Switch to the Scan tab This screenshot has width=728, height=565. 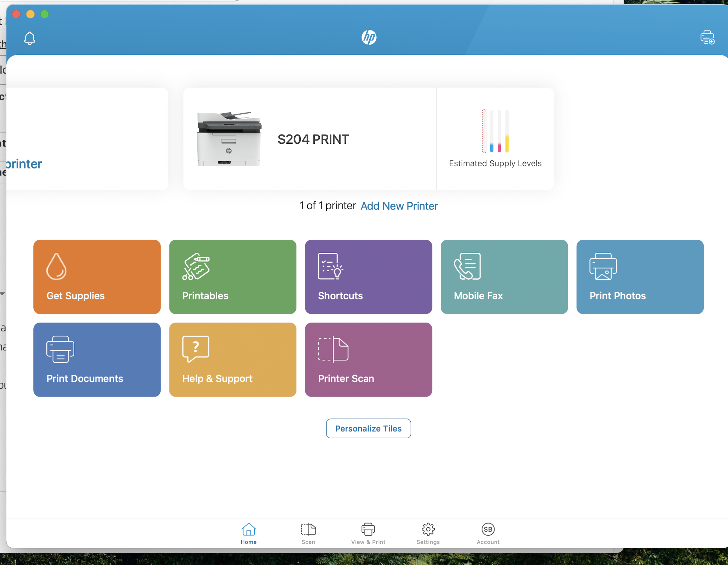coord(308,533)
